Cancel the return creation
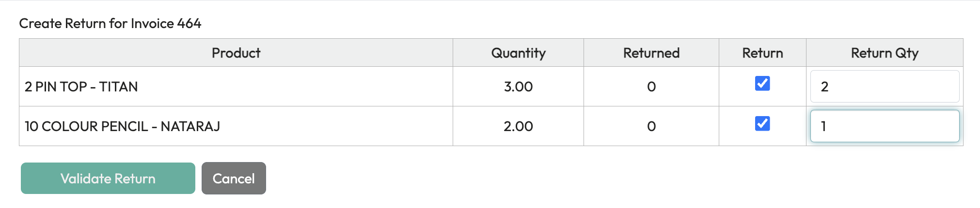The width and height of the screenshot is (980, 208). pyautogui.click(x=234, y=178)
